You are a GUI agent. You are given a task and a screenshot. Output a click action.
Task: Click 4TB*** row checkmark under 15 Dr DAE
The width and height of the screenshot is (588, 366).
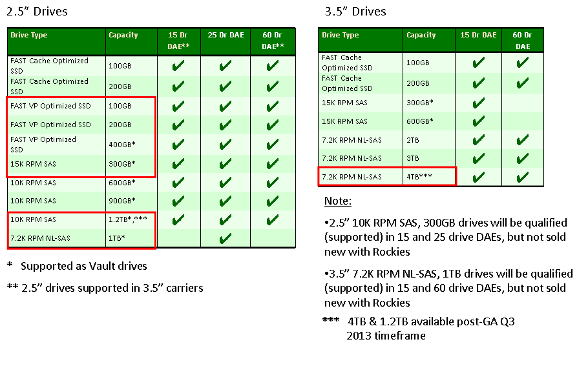[x=479, y=177]
